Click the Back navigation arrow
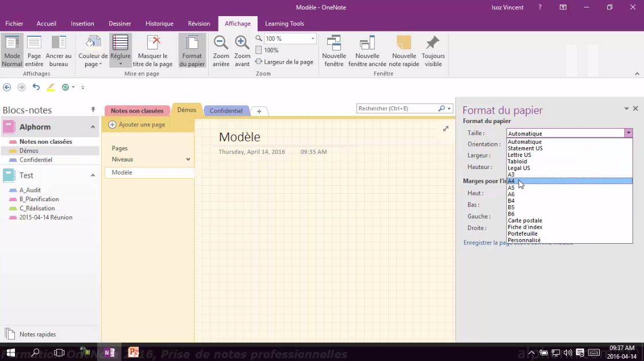Image resolution: width=644 pixels, height=361 pixels. 7,87
